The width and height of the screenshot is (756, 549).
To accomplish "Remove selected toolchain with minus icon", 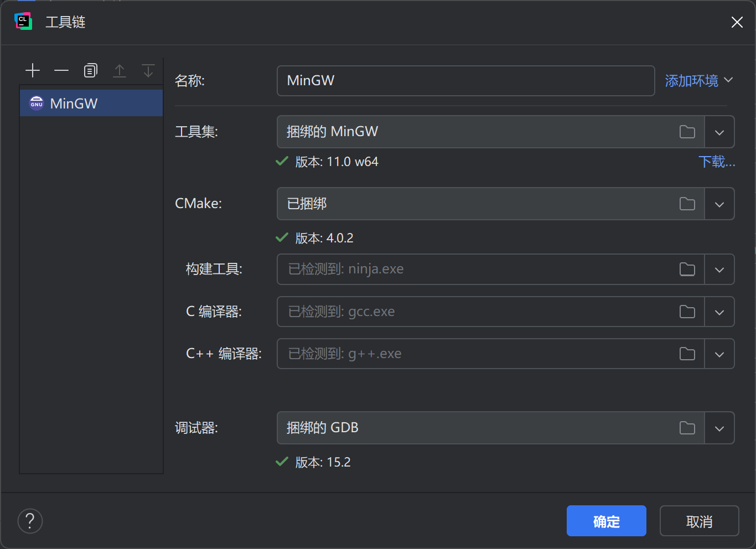I will (x=61, y=70).
